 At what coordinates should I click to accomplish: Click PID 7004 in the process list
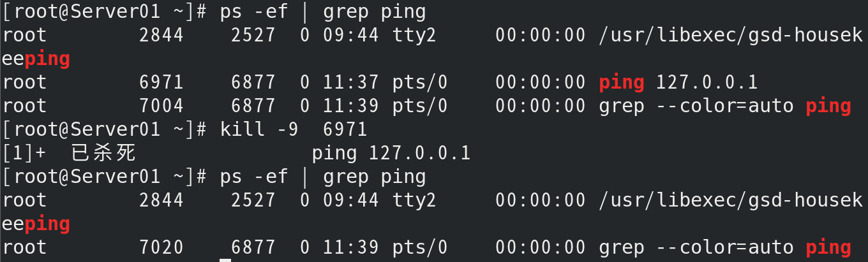pyautogui.click(x=161, y=106)
